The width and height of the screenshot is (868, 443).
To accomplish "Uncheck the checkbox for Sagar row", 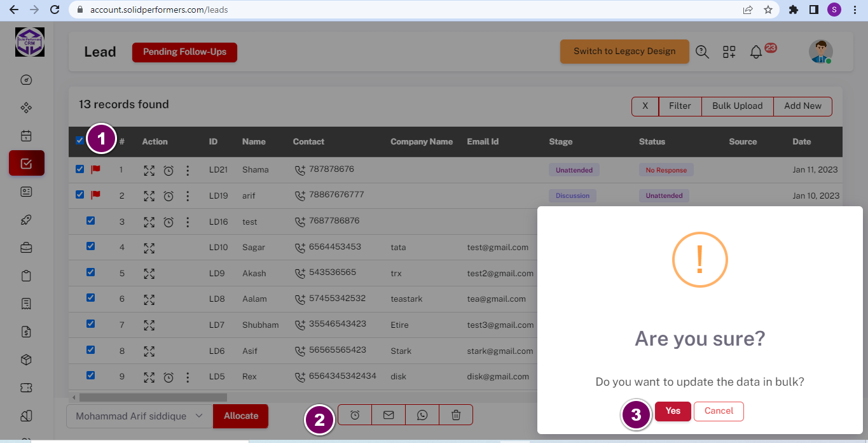I will click(x=90, y=246).
